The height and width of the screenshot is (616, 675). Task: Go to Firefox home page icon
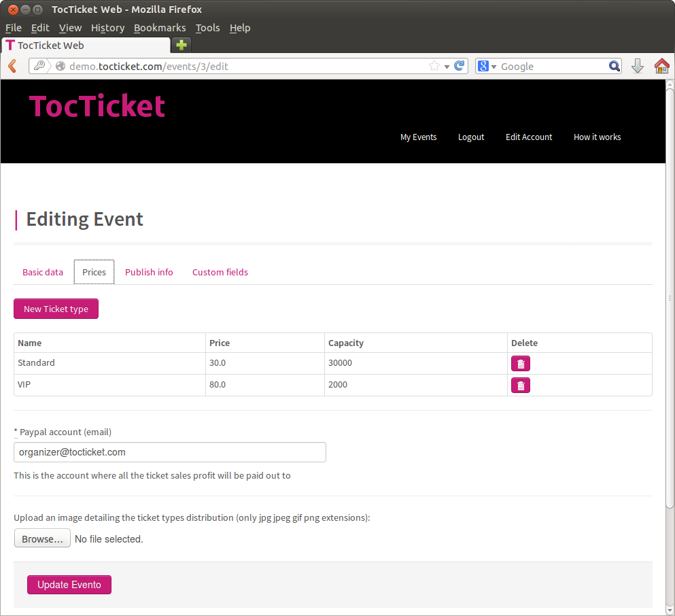pyautogui.click(x=661, y=67)
